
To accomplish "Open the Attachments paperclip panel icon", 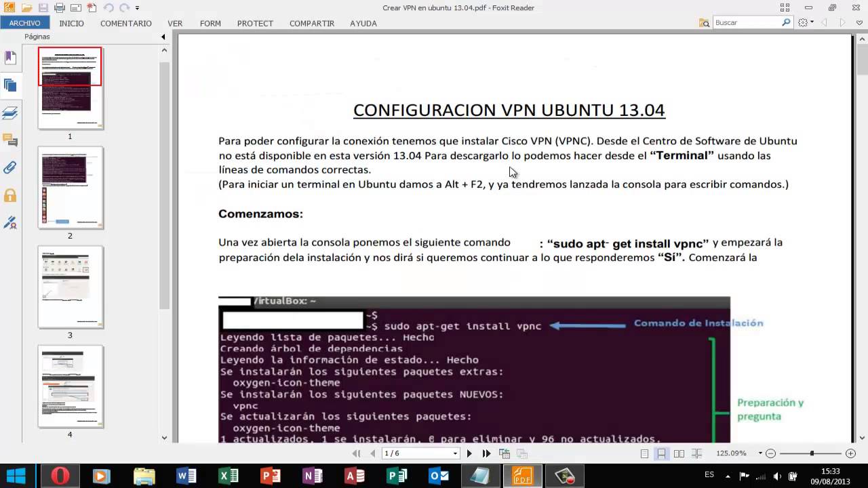I will (x=10, y=167).
